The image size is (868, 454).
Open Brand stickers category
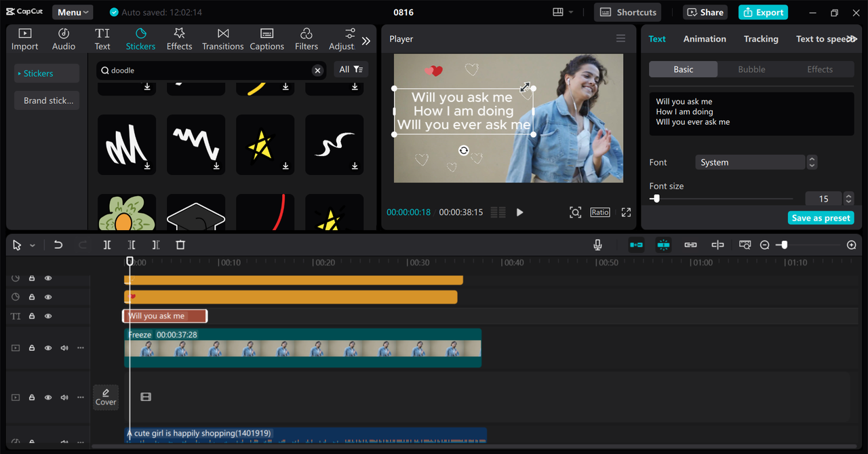click(47, 100)
